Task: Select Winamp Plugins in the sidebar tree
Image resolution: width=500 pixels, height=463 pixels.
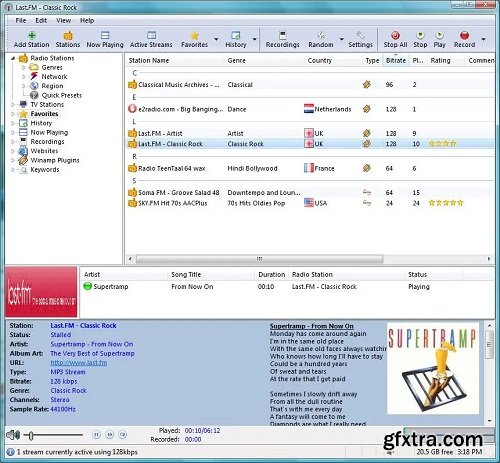Action: 55,160
